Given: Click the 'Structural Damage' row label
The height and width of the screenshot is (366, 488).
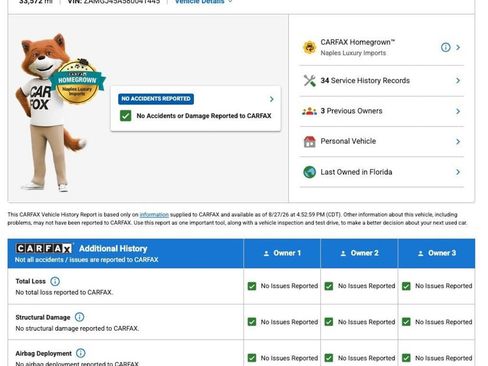Looking at the screenshot, I should point(43,317).
